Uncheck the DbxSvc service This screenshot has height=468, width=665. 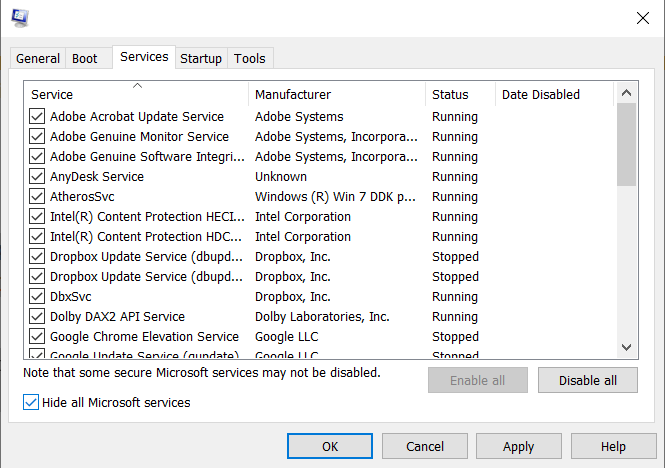click(x=37, y=296)
